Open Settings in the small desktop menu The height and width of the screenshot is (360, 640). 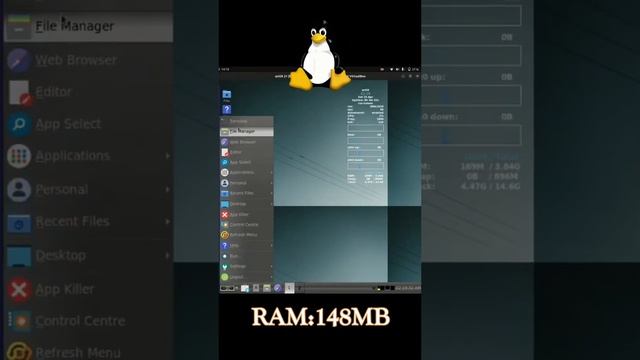click(247, 266)
